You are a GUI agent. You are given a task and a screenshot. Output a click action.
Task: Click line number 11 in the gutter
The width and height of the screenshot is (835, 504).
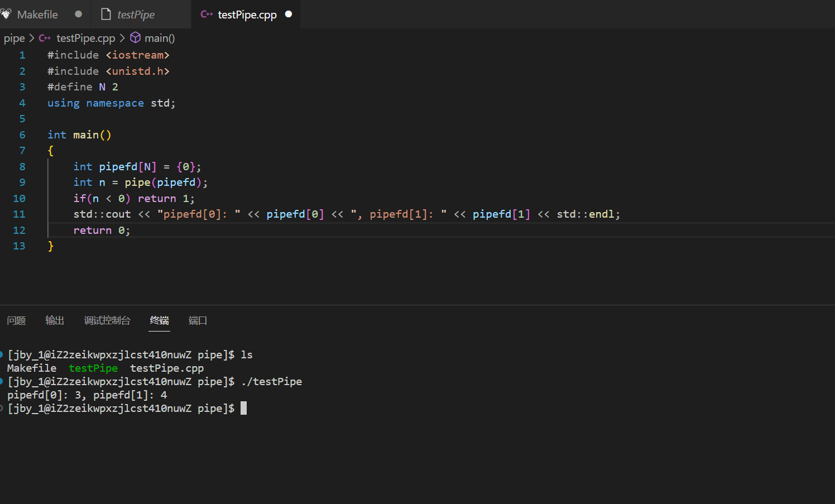19,214
